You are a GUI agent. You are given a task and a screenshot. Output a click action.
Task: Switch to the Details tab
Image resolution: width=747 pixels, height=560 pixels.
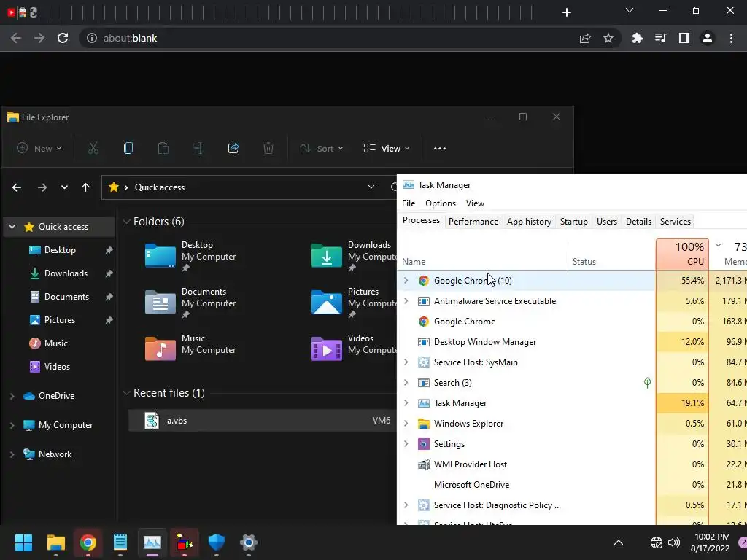[638, 222]
